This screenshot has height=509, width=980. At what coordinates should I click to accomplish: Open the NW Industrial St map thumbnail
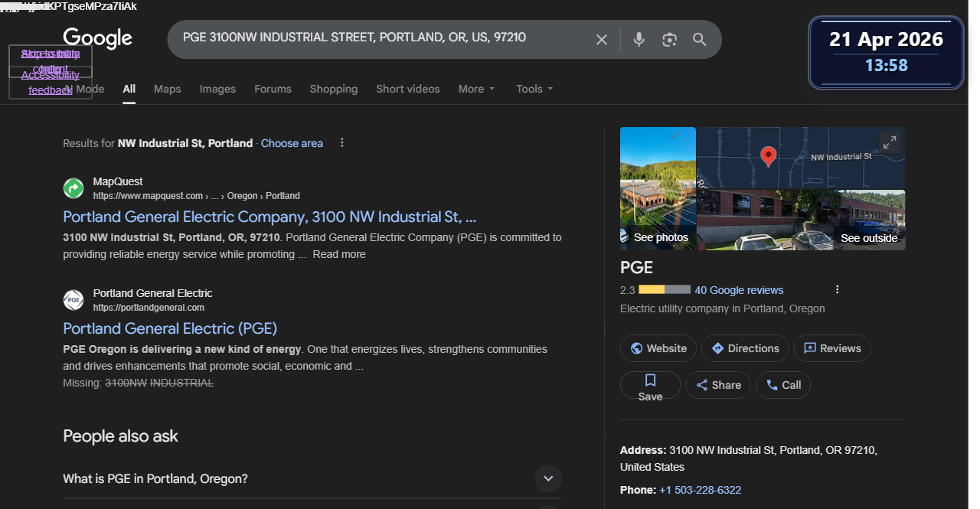[x=801, y=158]
